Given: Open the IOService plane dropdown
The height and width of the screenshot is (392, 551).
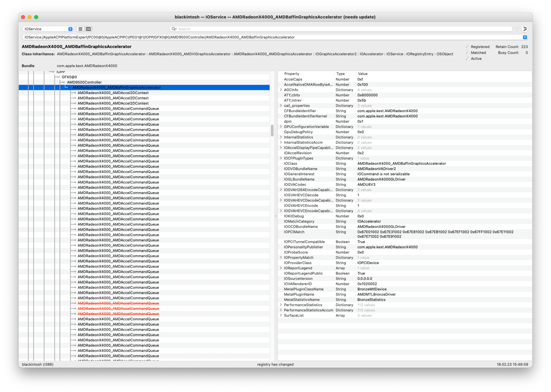Looking at the screenshot, I should [48, 29].
